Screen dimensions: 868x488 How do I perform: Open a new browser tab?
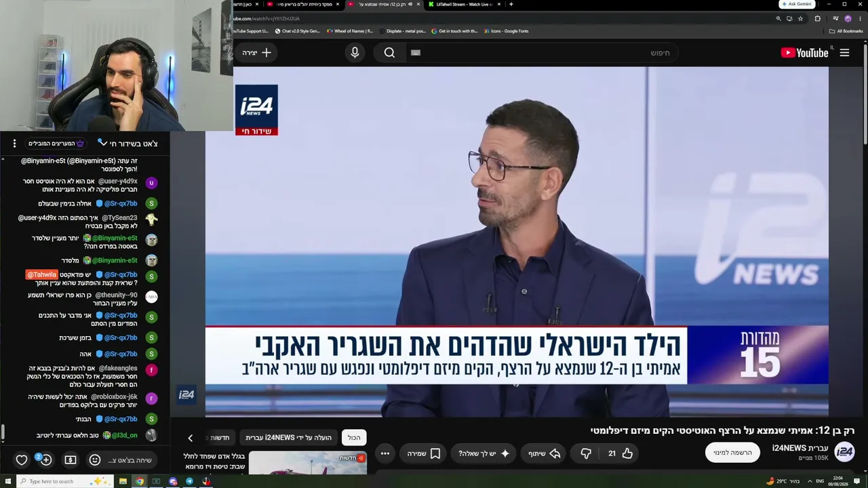click(x=511, y=4)
